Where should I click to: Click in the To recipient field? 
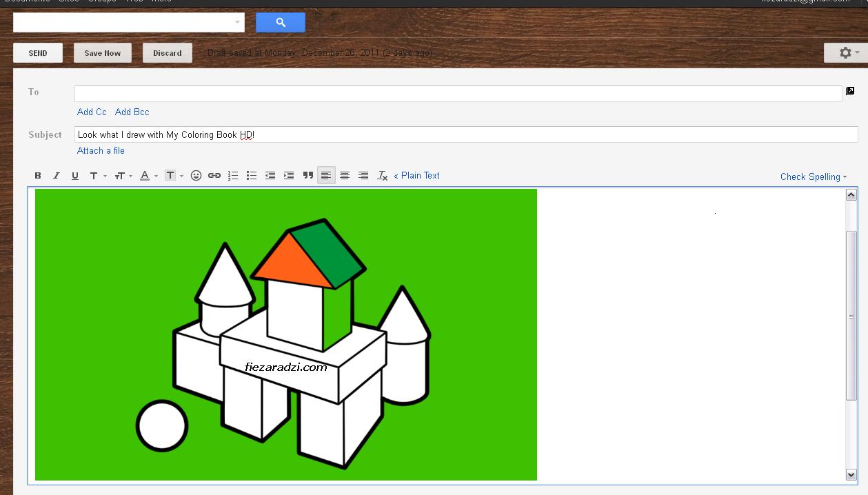(458, 94)
